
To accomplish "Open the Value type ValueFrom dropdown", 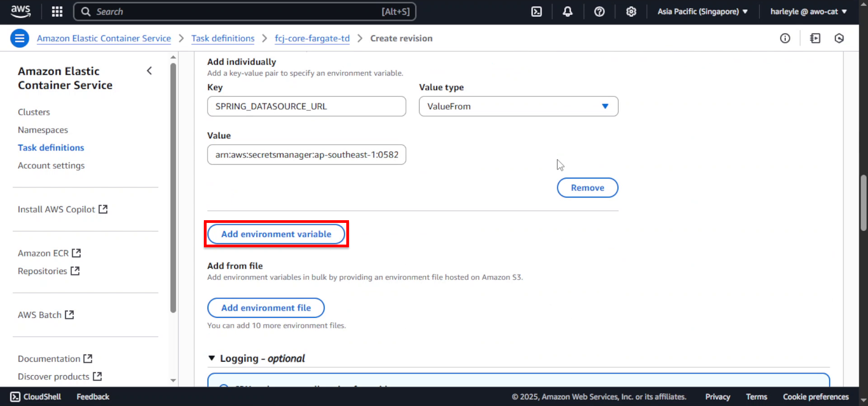I will click(518, 106).
